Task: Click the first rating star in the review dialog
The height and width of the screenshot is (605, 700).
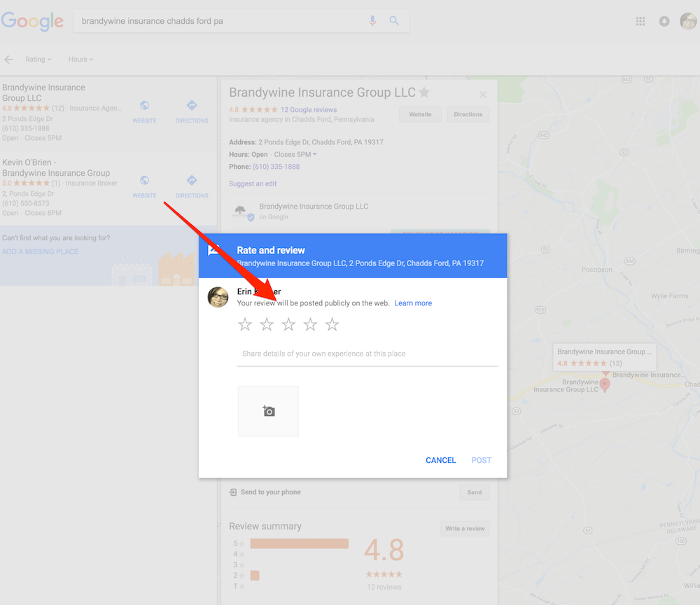Action: pos(244,324)
